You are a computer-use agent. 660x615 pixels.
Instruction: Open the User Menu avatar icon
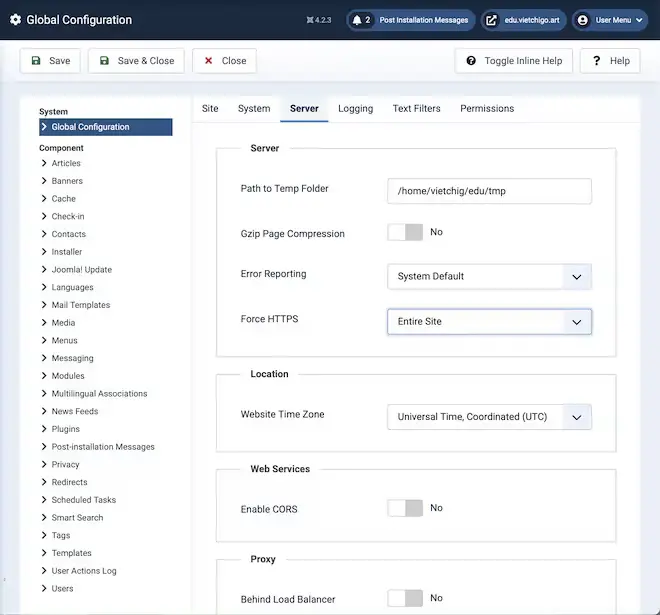[x=583, y=20]
